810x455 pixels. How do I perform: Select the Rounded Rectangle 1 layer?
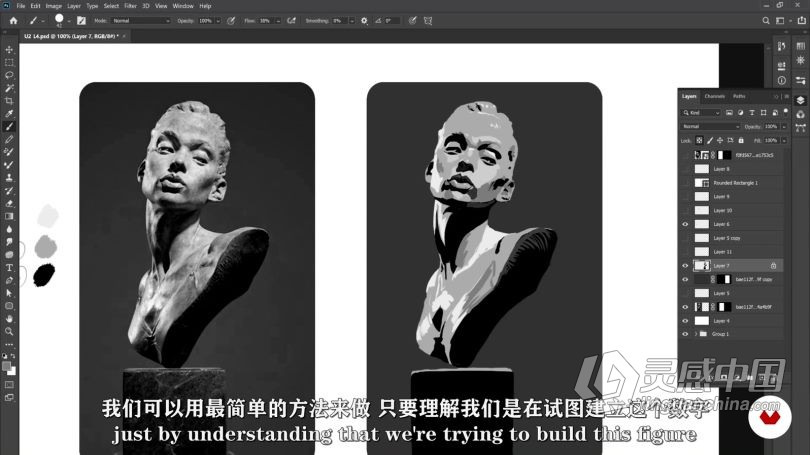[x=734, y=183]
